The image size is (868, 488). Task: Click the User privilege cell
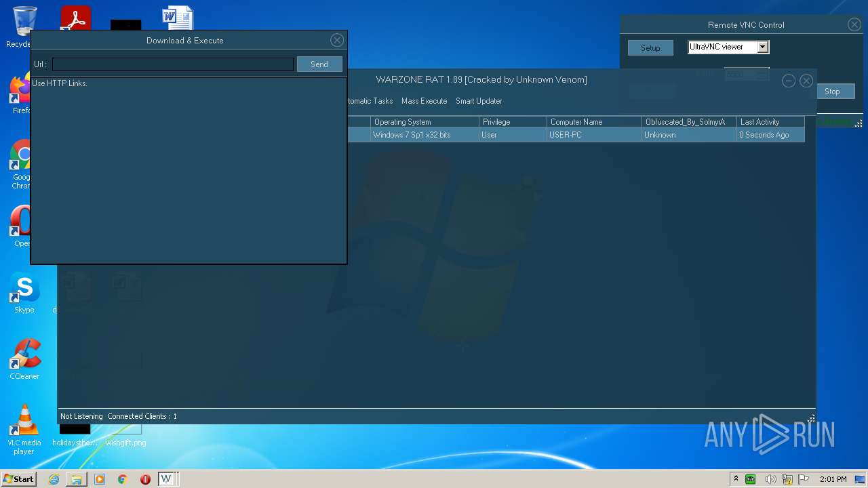(x=513, y=135)
